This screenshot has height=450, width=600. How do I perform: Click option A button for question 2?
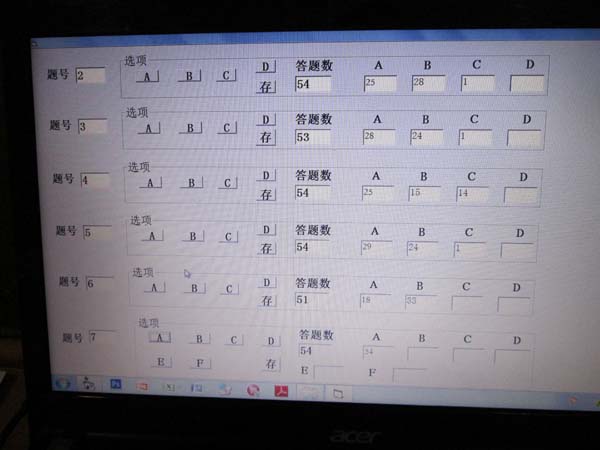point(147,76)
